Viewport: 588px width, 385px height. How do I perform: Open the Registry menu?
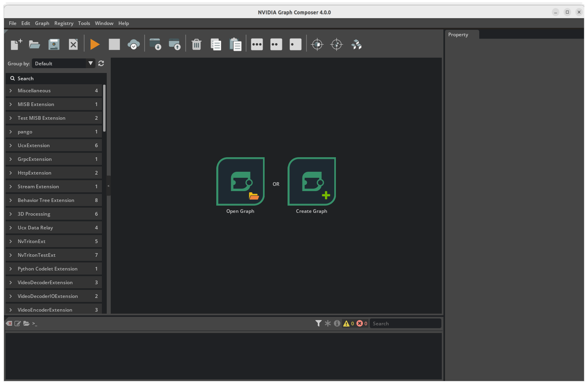[64, 23]
